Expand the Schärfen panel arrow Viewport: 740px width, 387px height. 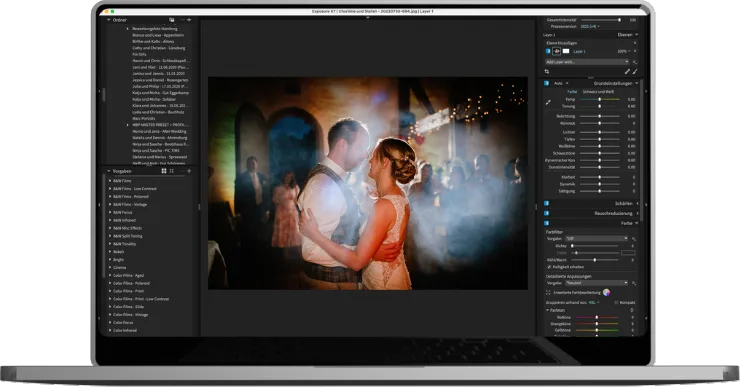click(638, 203)
